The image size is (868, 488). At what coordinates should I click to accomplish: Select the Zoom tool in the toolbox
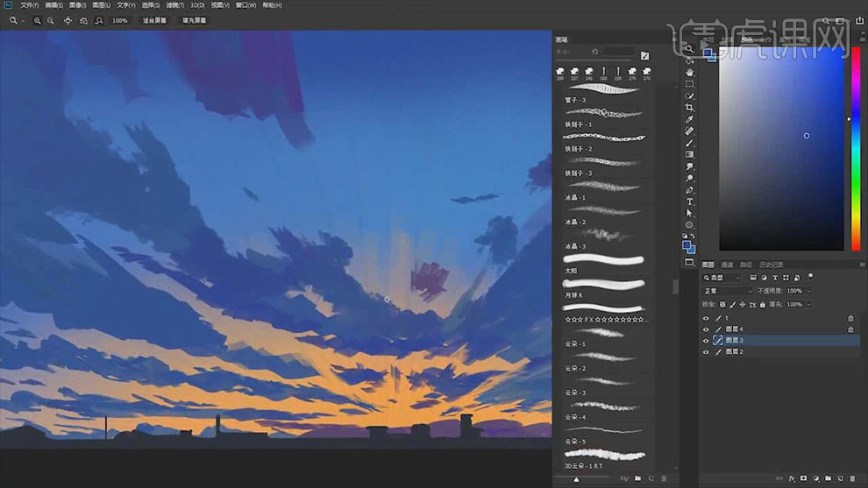coord(689,49)
